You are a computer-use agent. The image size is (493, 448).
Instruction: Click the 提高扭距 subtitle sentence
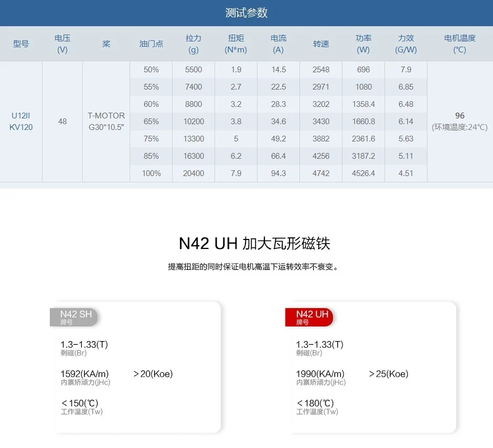(x=254, y=267)
